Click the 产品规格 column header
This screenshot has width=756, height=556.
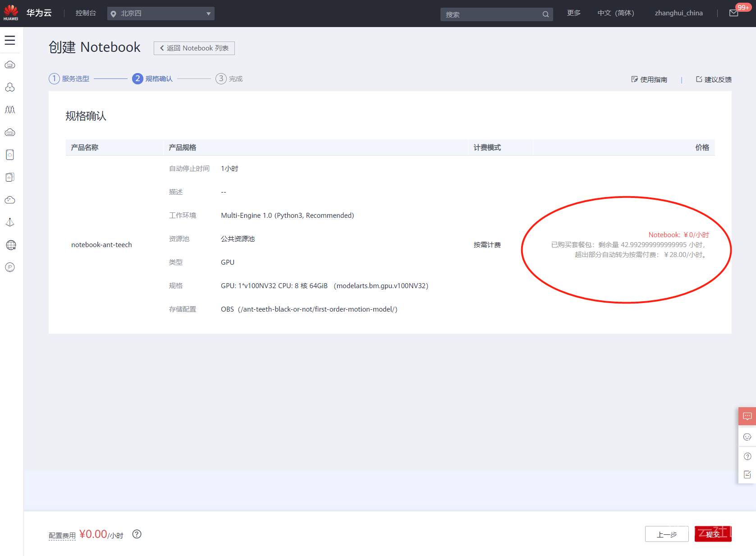pos(183,147)
